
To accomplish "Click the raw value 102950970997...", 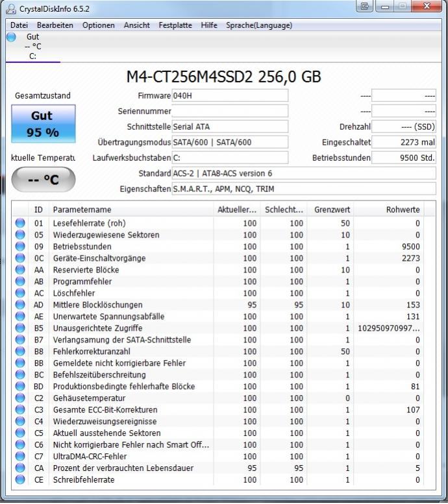I will pos(388,328).
